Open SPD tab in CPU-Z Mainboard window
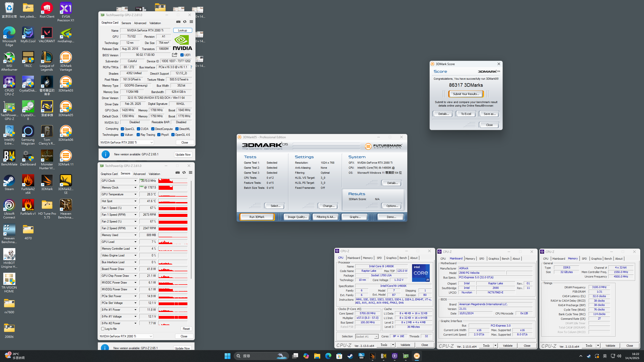644x362 pixels. click(x=481, y=259)
